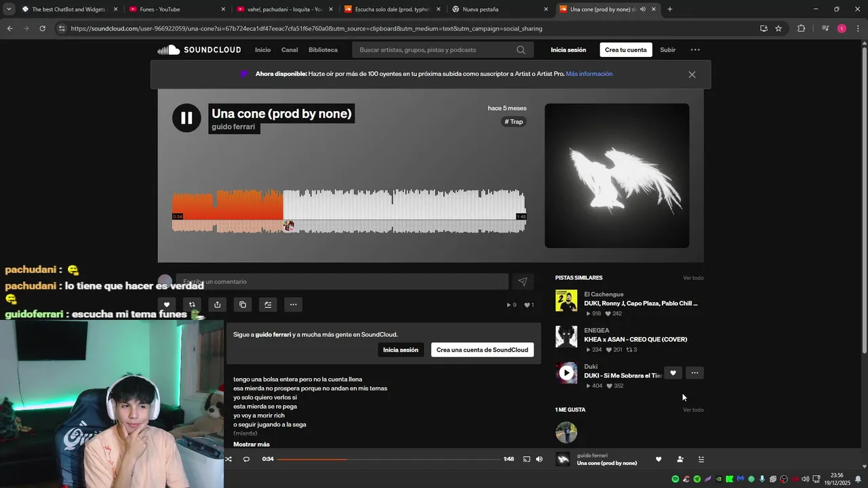
Task: Click the search magnifier icon
Action: point(521,49)
